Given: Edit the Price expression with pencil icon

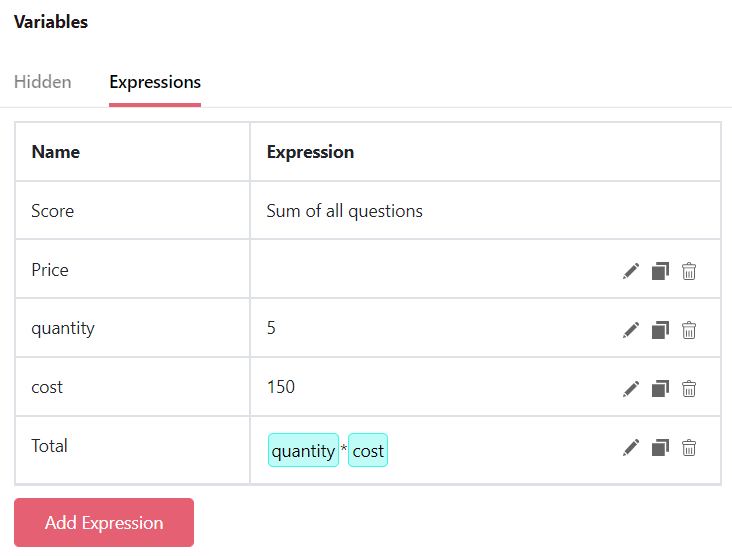Looking at the screenshot, I should coord(631,271).
